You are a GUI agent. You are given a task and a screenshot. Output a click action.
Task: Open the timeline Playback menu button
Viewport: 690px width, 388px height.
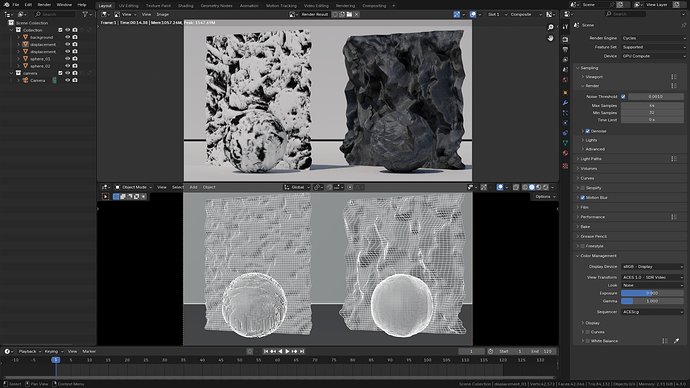29,351
